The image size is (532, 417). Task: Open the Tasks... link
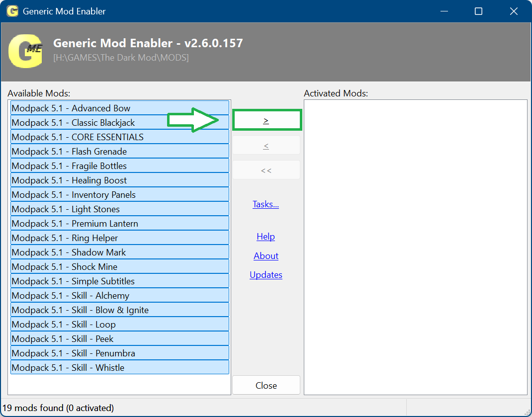click(266, 204)
